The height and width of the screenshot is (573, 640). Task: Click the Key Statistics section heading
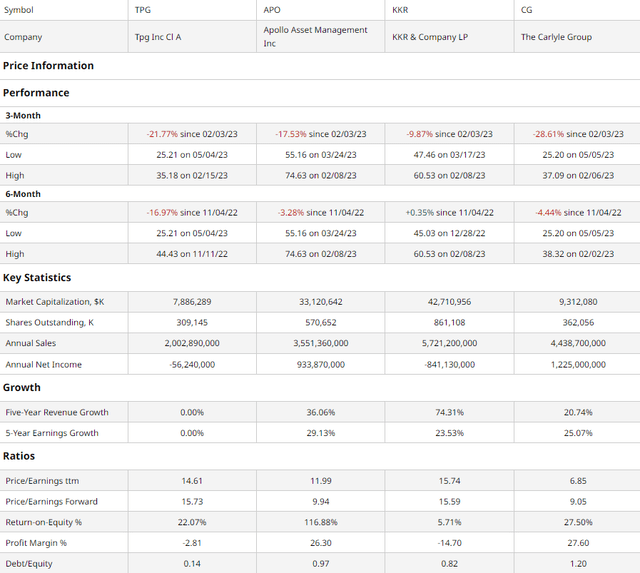(x=37, y=278)
